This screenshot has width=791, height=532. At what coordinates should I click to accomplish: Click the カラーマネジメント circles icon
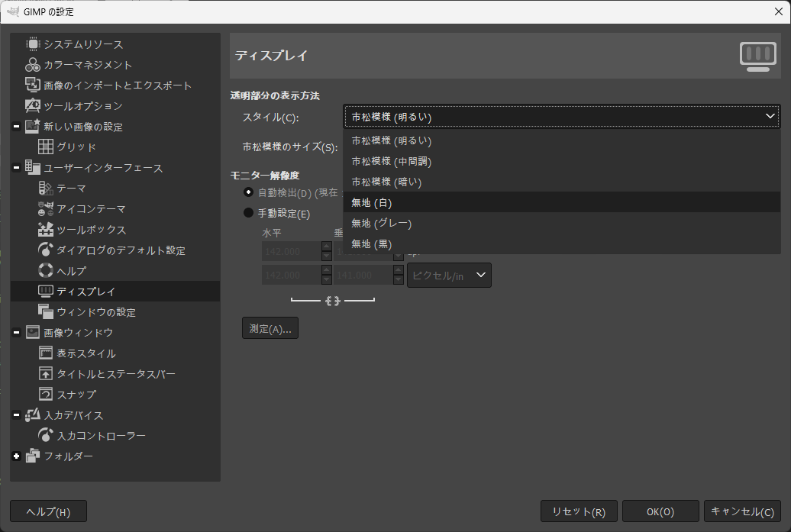pyautogui.click(x=33, y=65)
